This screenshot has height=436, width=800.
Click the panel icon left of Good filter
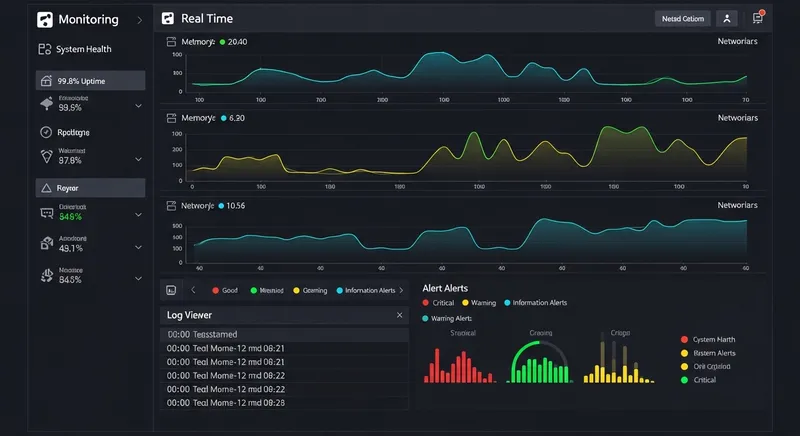tap(171, 290)
